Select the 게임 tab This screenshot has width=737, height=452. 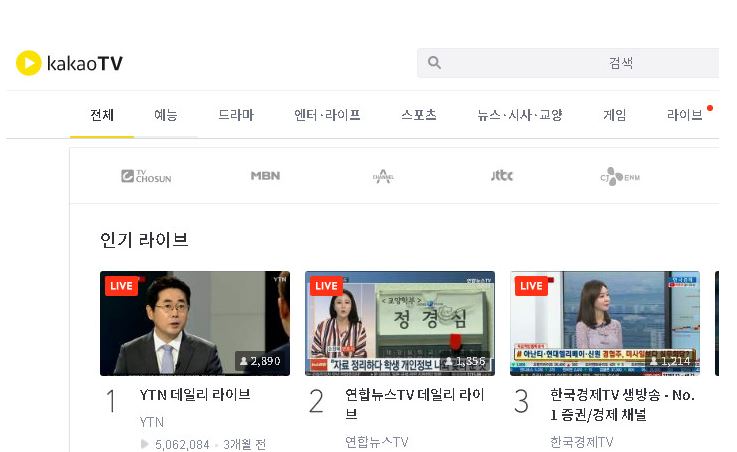point(615,115)
